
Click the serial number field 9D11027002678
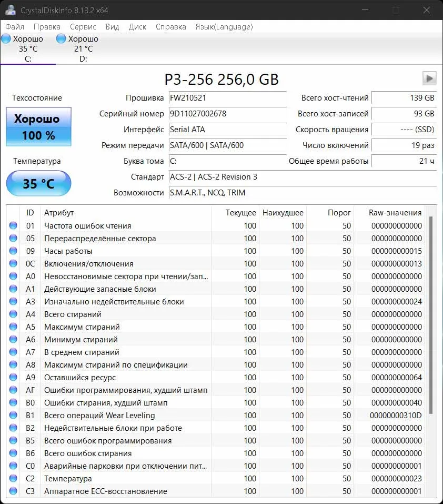click(228, 113)
